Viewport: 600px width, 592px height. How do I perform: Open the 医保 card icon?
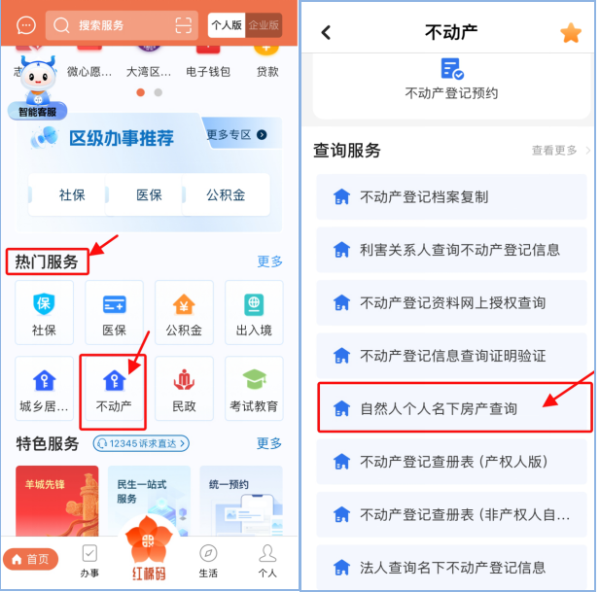(114, 305)
